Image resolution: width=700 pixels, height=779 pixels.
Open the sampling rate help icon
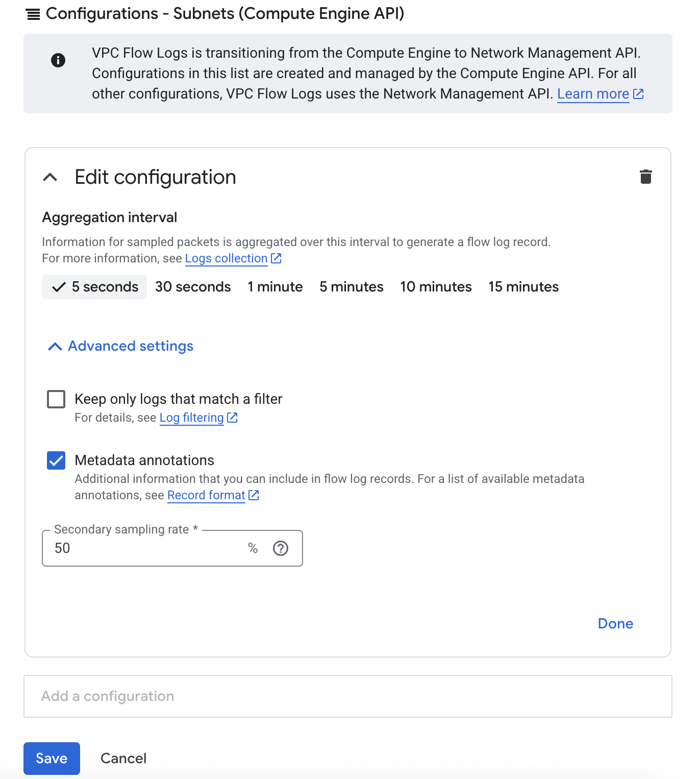[280, 548]
